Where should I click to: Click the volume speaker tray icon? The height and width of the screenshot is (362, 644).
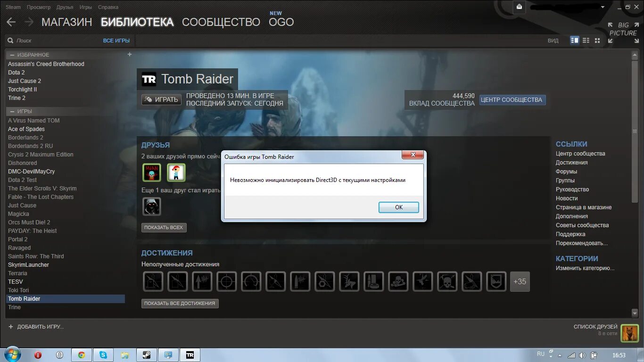(x=583, y=355)
